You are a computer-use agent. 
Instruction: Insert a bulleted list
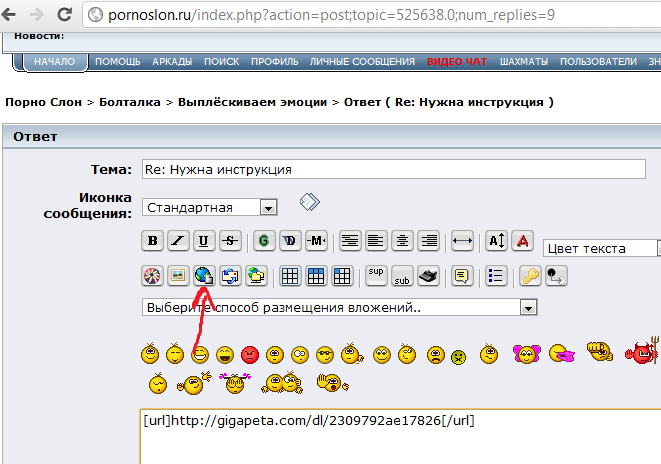click(x=495, y=275)
